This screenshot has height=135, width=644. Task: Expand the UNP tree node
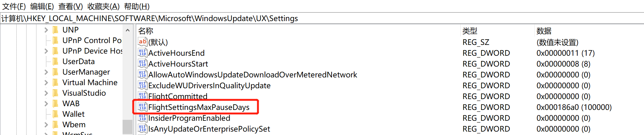(x=46, y=30)
